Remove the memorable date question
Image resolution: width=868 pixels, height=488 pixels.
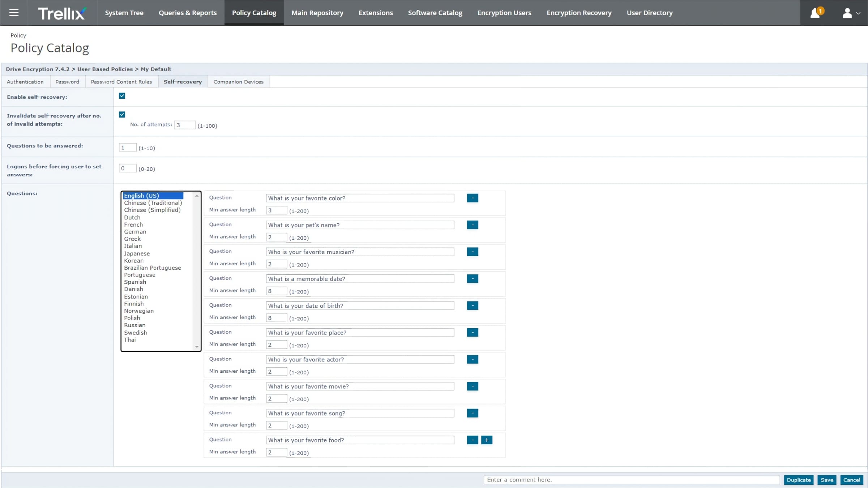(x=472, y=279)
